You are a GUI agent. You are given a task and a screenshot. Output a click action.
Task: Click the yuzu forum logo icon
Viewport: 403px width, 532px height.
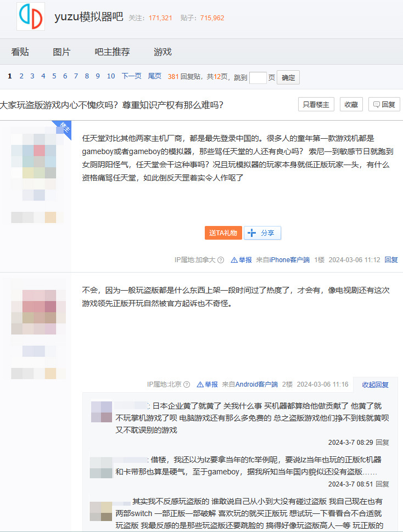pyautogui.click(x=30, y=16)
